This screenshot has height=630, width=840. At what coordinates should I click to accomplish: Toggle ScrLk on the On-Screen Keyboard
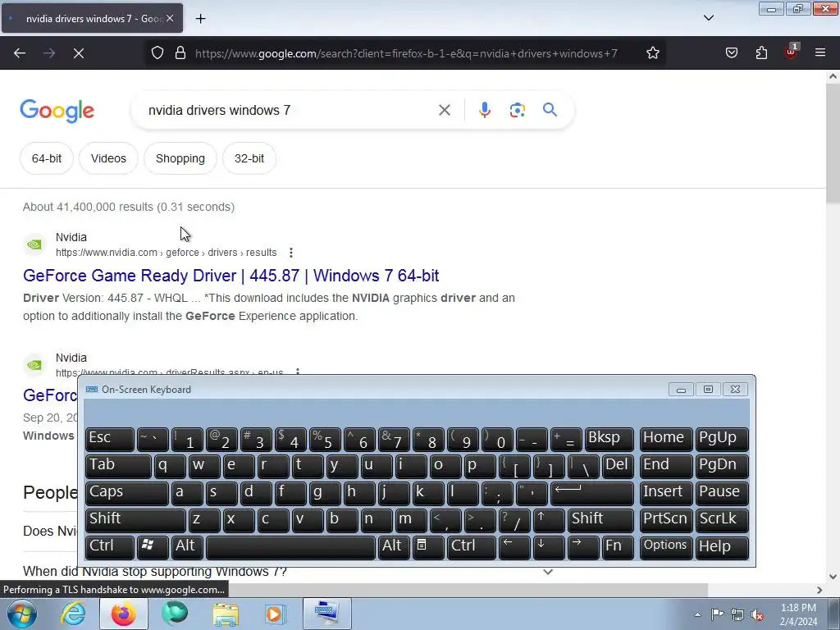(x=722, y=519)
